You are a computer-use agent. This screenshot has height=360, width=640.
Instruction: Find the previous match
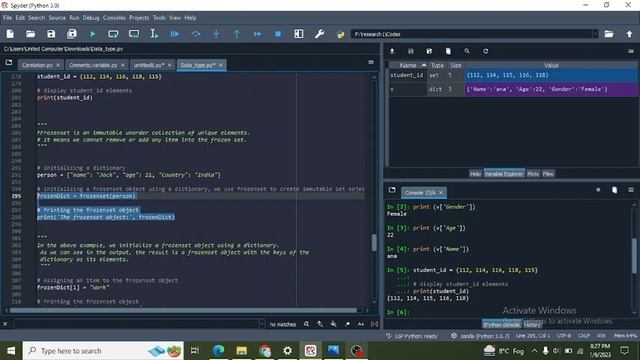[320, 324]
